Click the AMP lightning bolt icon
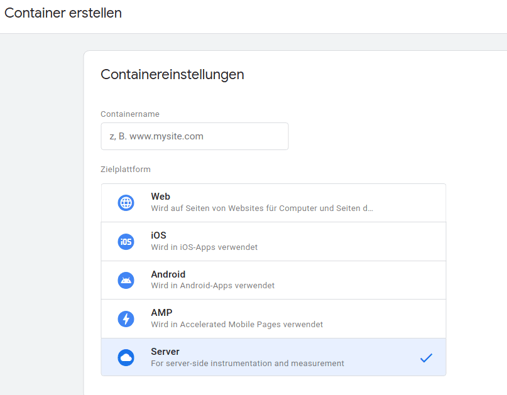 point(126,319)
